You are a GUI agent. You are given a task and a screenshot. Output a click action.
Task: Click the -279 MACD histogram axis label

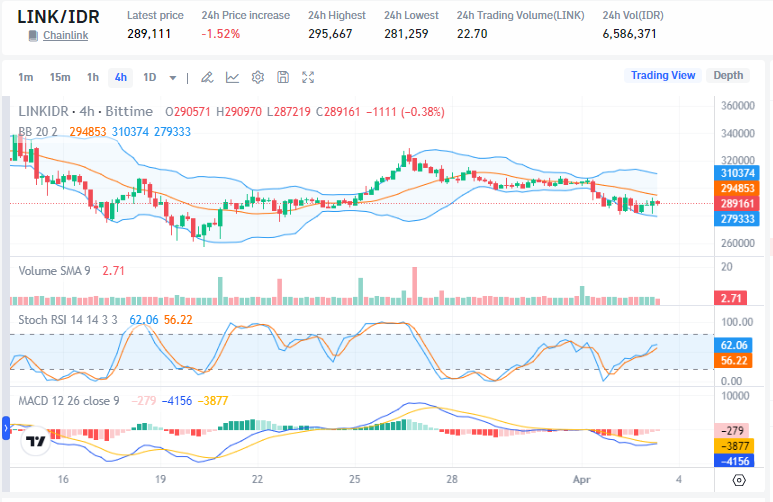tap(732, 430)
